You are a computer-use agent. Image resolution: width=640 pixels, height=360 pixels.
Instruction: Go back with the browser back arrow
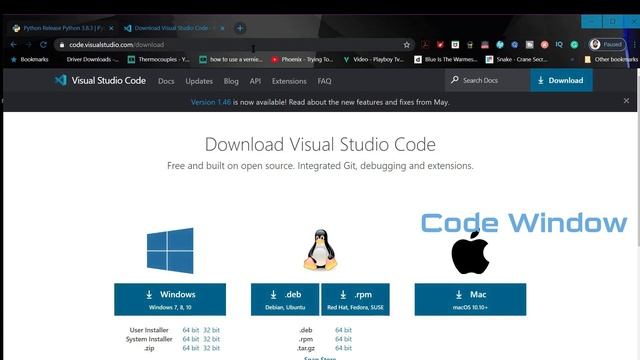[13, 44]
